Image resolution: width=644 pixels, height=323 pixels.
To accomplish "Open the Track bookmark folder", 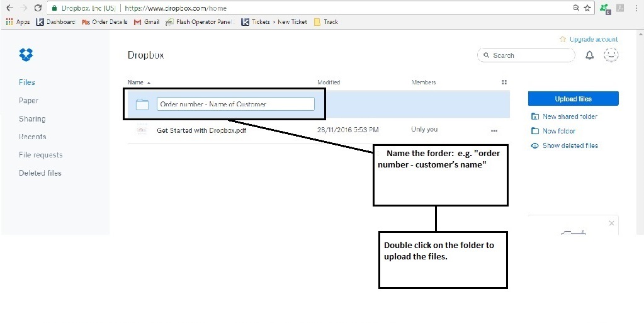I will 325,22.
